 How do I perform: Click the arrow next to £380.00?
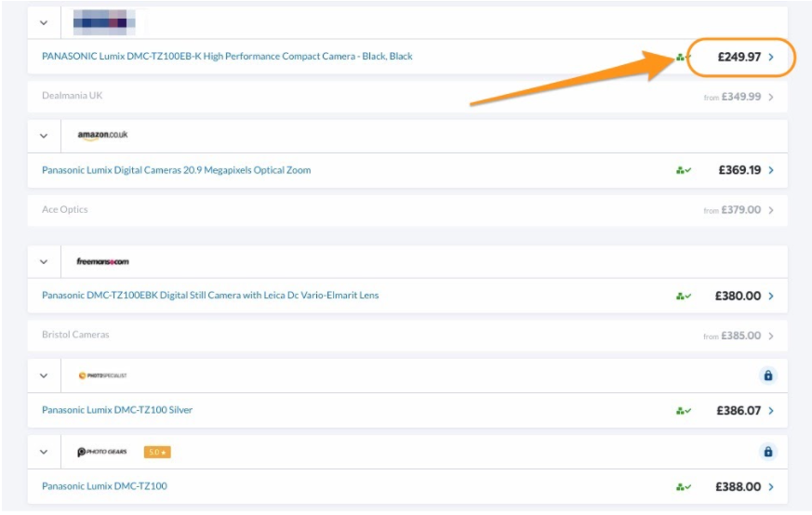tap(771, 296)
